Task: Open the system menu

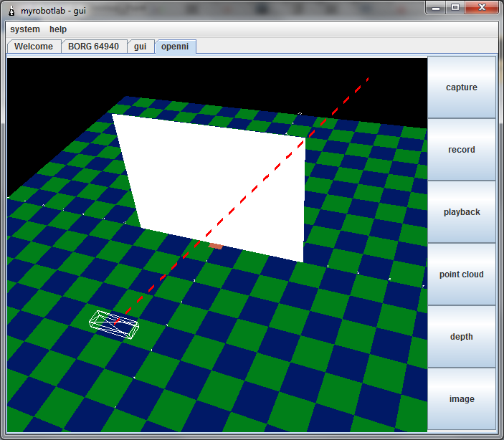Action: [x=25, y=29]
